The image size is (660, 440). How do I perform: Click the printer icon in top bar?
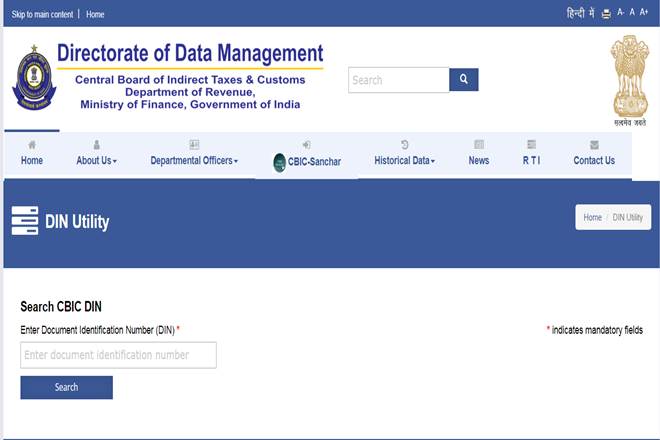pos(606,14)
